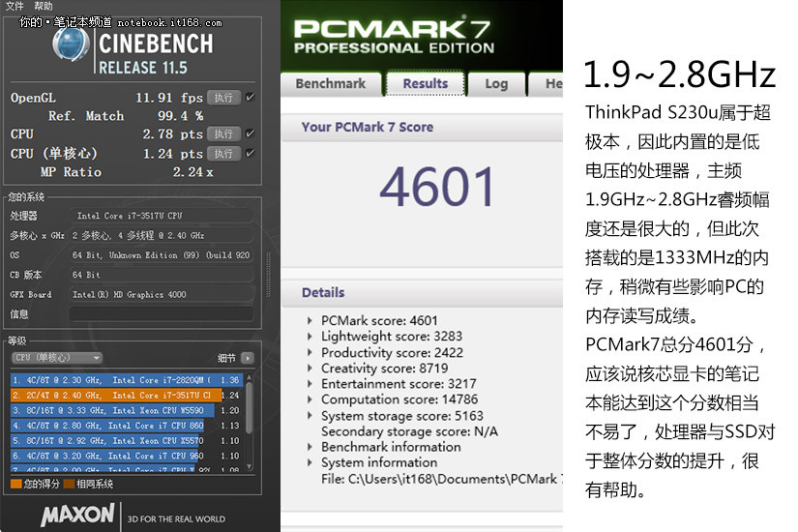Click the ranking list scrollbar thumb
This screenshot has height=532, width=798.
250,407
